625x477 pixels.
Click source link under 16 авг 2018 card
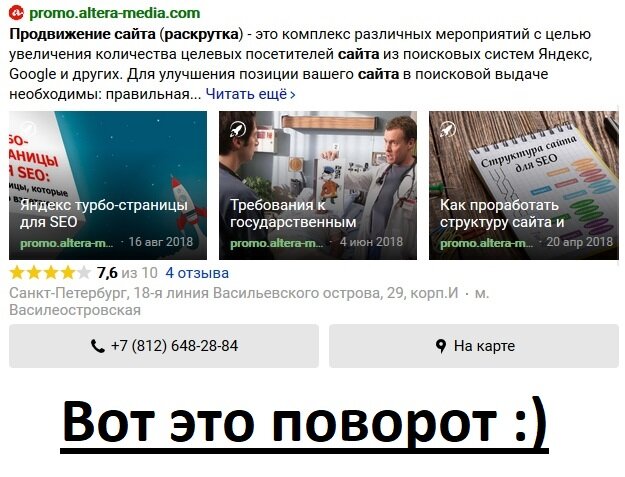(x=67, y=243)
